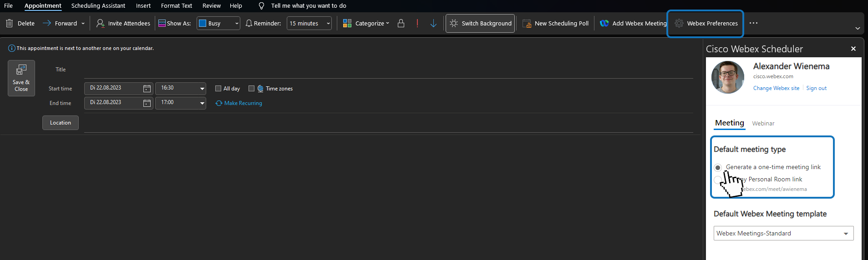This screenshot has width=868, height=260.
Task: Expand the ribbon chevron
Action: (x=858, y=28)
